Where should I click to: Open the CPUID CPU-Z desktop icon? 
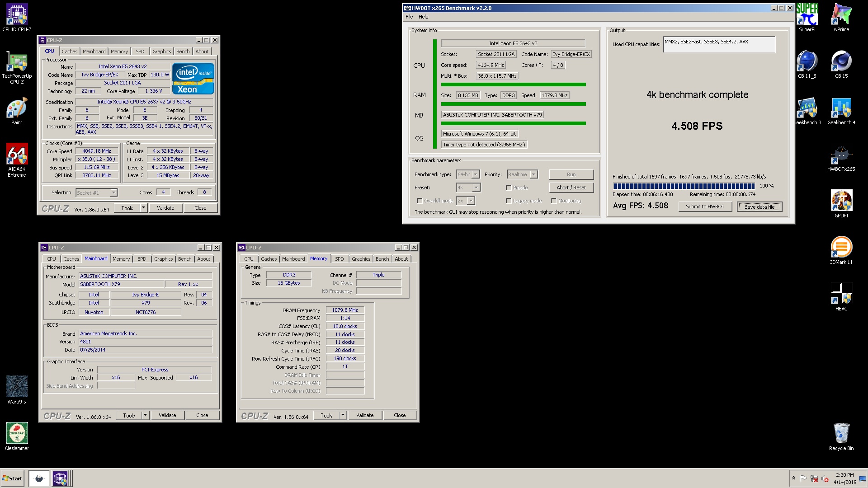click(x=17, y=18)
